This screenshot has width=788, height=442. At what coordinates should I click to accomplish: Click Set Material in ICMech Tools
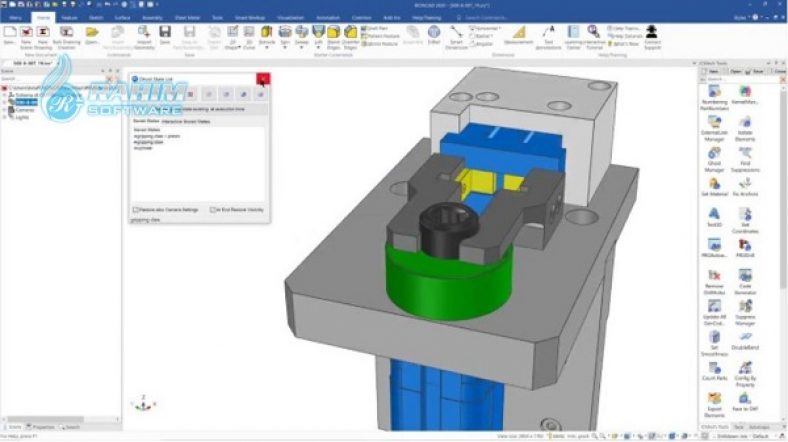point(714,186)
